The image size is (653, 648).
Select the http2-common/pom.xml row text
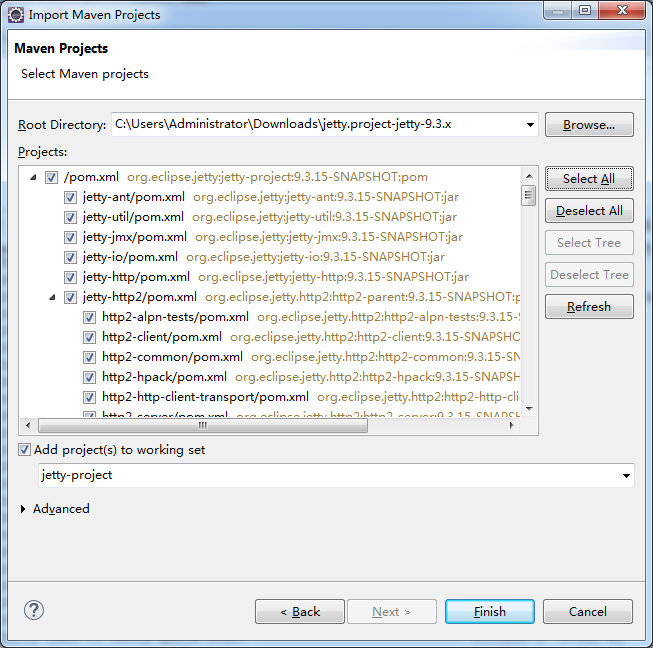click(x=172, y=356)
